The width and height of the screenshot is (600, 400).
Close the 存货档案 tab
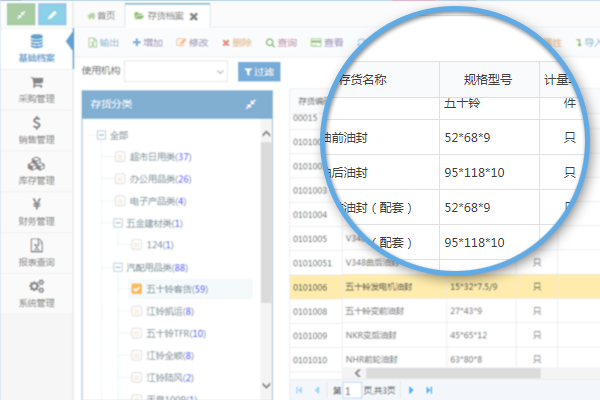(x=193, y=17)
